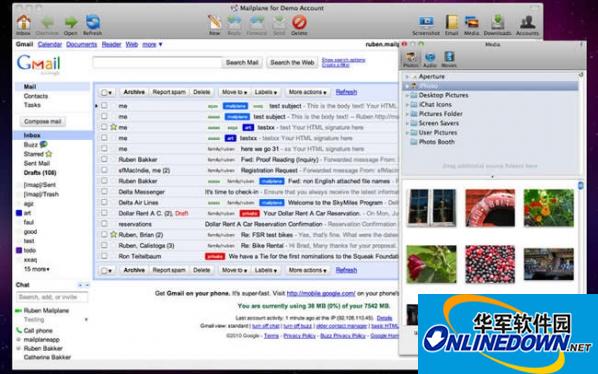598x374 pixels.
Task: Open the bottom Labels dropdown
Action: click(265, 270)
